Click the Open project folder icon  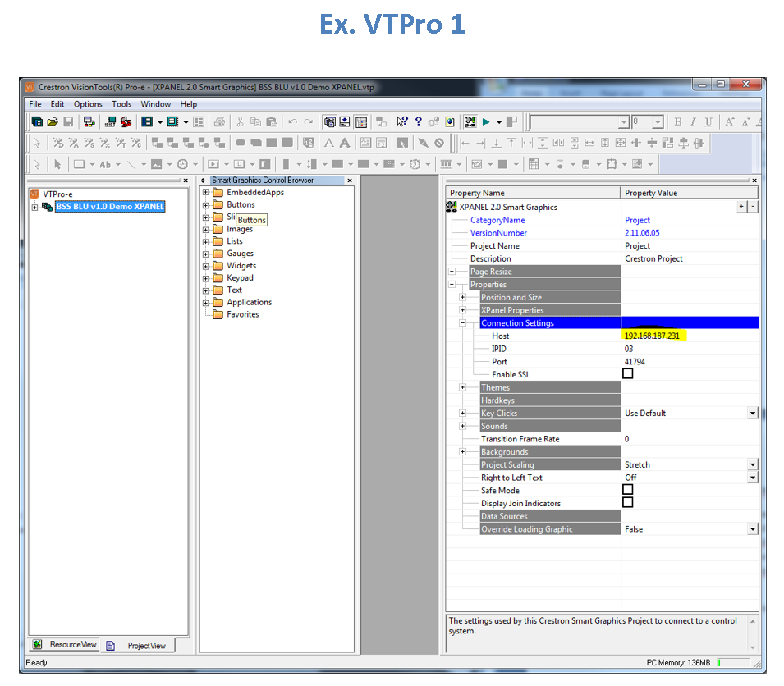pyautogui.click(x=53, y=122)
